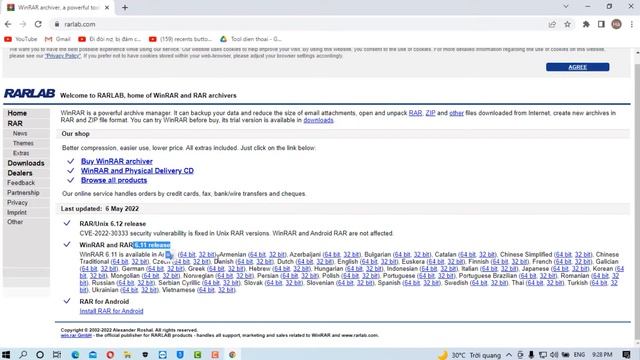Image resolution: width=640 pixels, height=360 pixels.
Task: Open News in the sidebar
Action: tap(20, 133)
